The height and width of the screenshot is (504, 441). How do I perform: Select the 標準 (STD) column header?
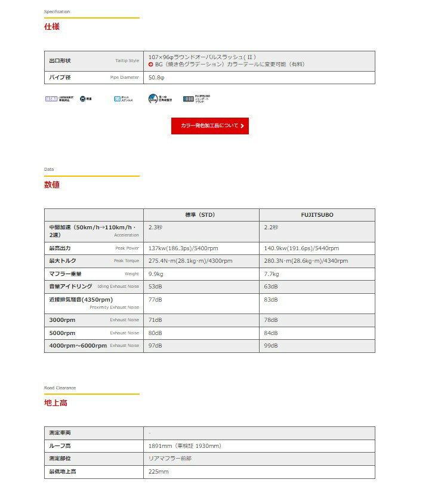click(x=201, y=215)
